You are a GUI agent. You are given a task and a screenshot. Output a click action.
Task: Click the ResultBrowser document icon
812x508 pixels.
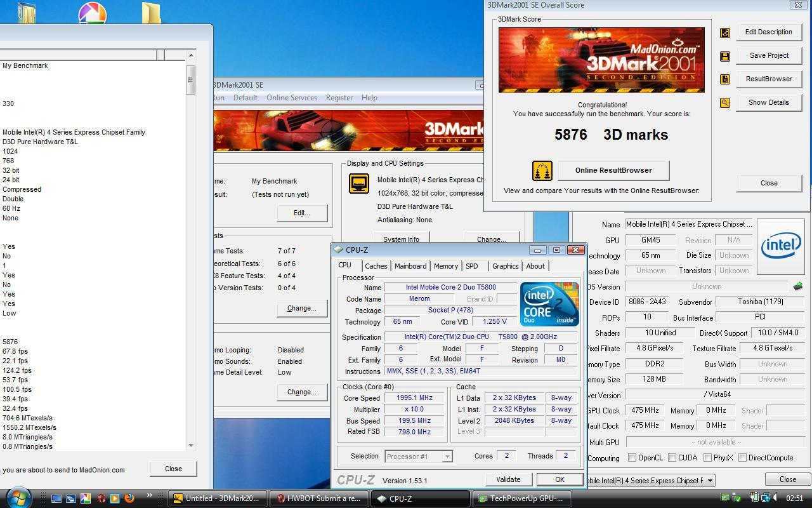click(x=725, y=79)
